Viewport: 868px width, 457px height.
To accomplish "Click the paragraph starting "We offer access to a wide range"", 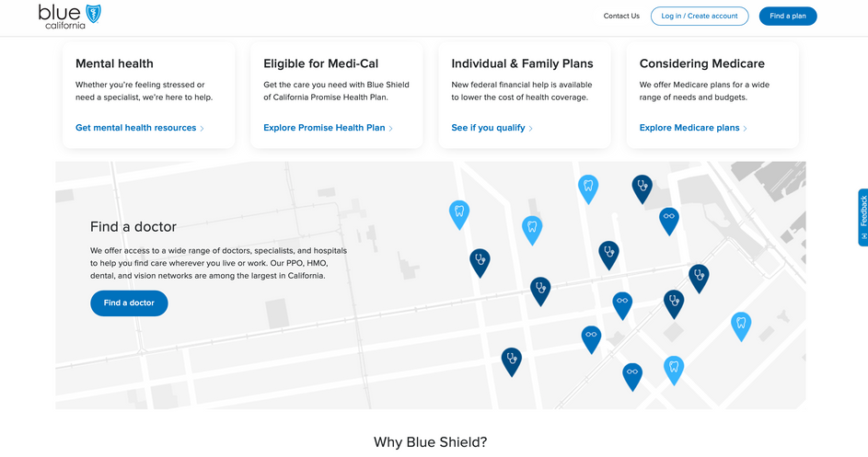I will [219, 263].
